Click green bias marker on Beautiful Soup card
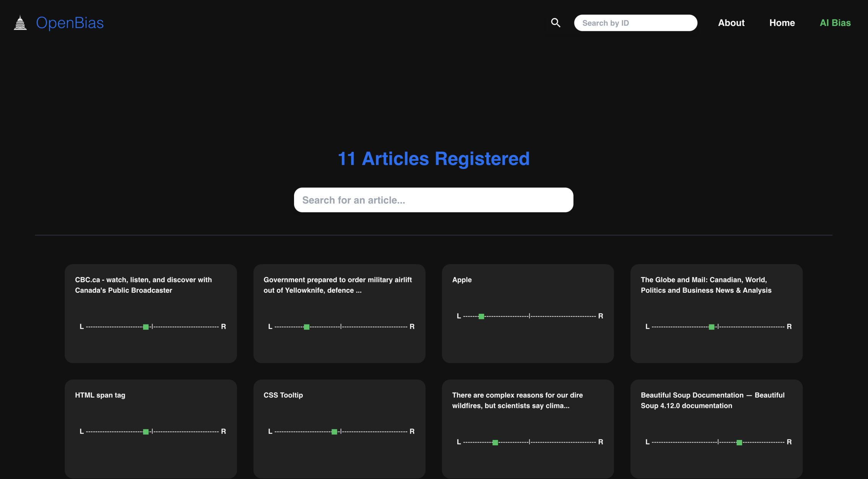Viewport: 868px width, 479px height. (739, 443)
